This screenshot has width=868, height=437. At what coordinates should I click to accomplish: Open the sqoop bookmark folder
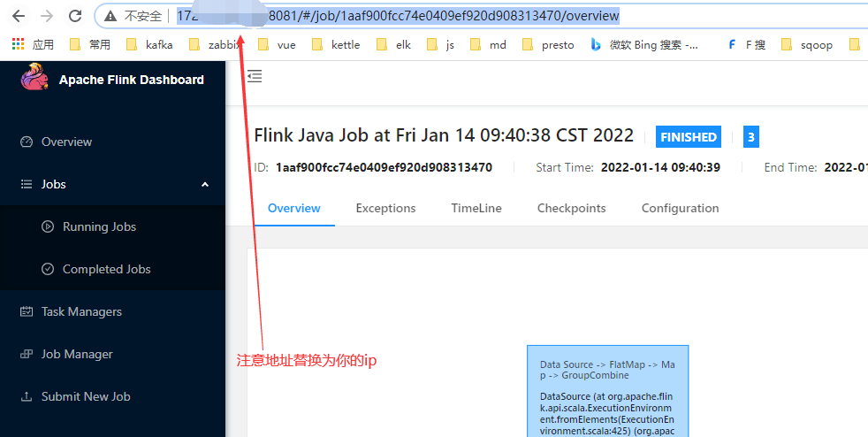tap(806, 45)
